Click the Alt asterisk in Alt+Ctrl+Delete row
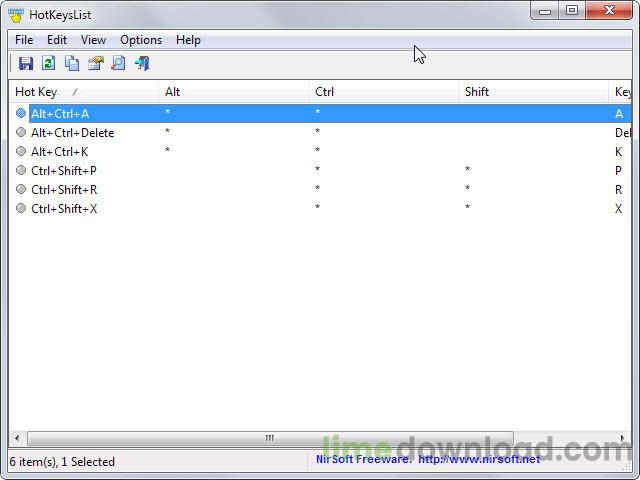 [x=167, y=131]
